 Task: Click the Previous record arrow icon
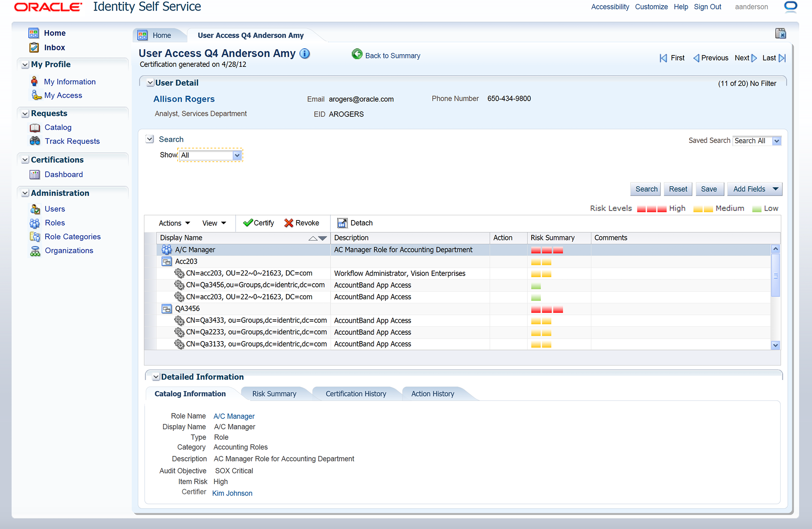[x=696, y=58]
